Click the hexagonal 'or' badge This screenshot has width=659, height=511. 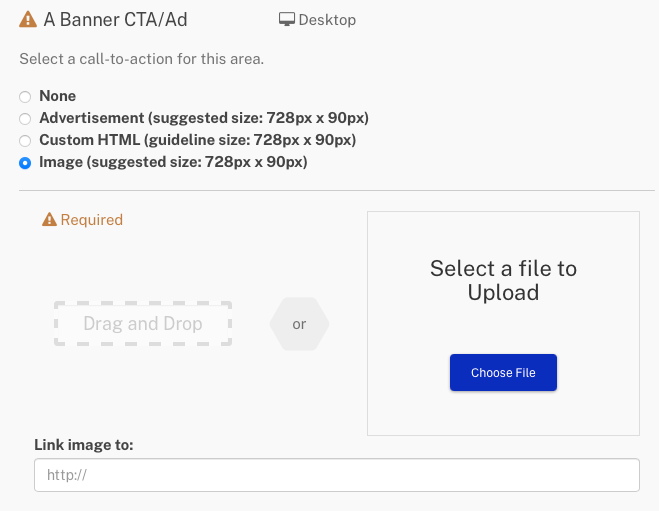[299, 324]
